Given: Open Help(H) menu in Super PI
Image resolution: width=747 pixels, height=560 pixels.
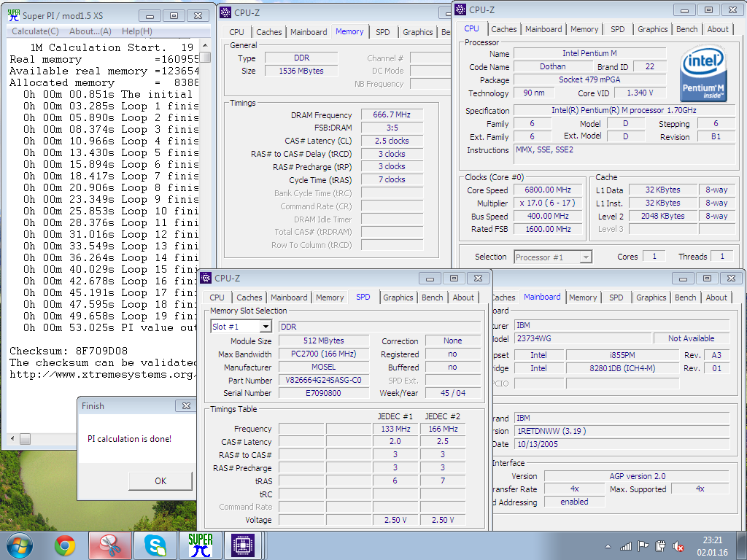Looking at the screenshot, I should (x=136, y=31).
